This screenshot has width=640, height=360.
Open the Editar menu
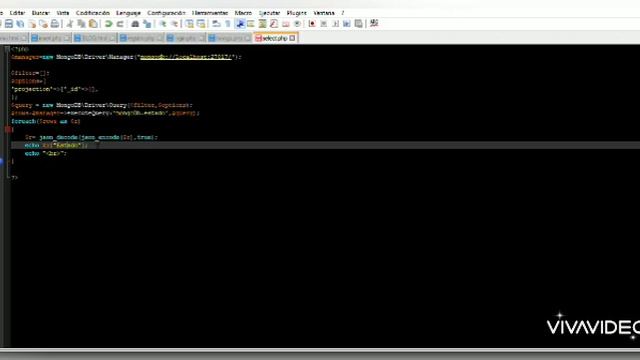tap(17, 13)
